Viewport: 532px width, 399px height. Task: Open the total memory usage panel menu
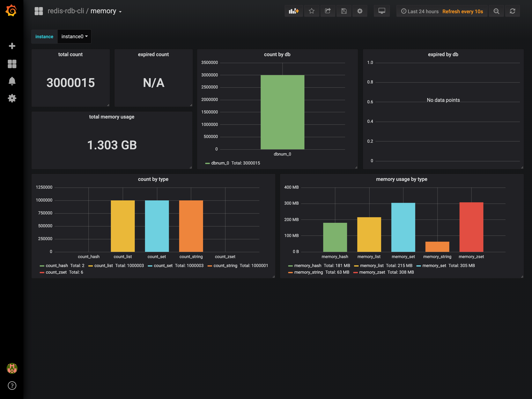click(112, 117)
